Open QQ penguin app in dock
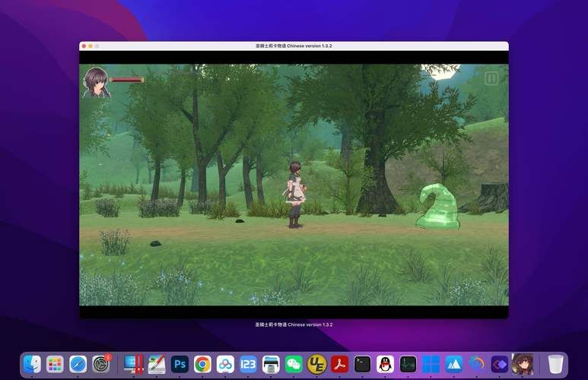The height and width of the screenshot is (380, 588). 386,364
